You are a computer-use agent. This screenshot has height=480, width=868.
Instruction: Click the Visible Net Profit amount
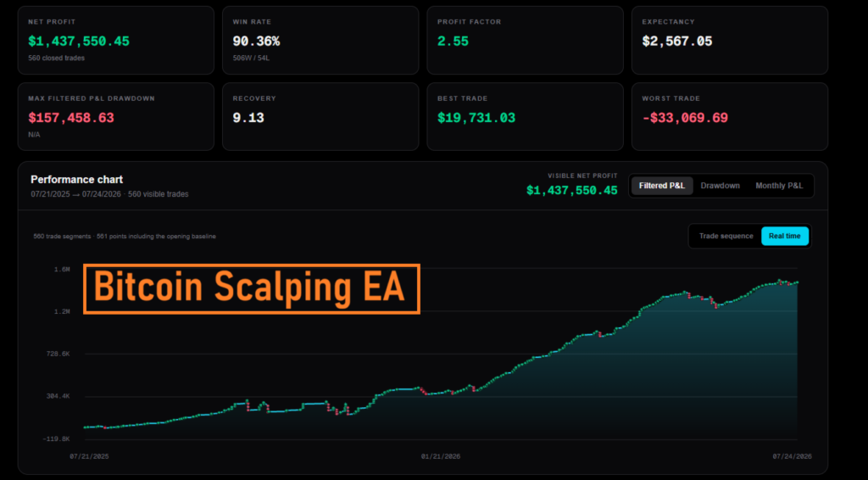572,191
